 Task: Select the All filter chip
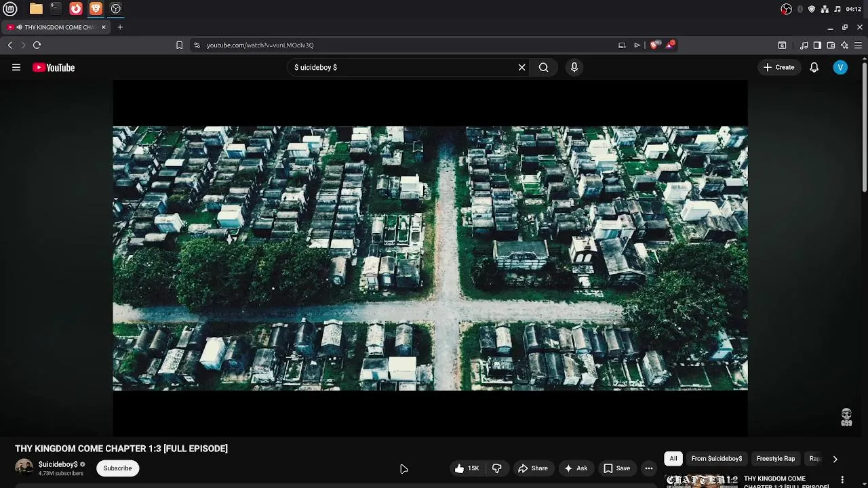click(673, 459)
